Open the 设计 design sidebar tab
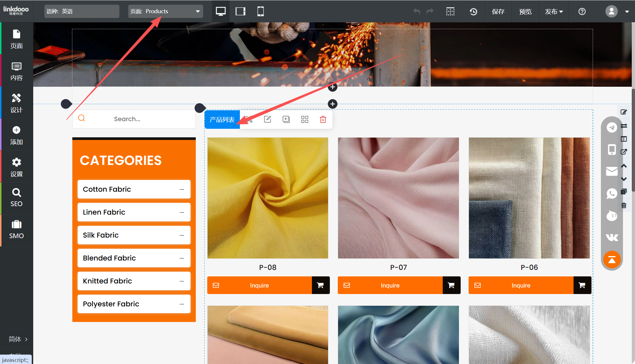Screen dimensions: 635x364 tap(16, 103)
